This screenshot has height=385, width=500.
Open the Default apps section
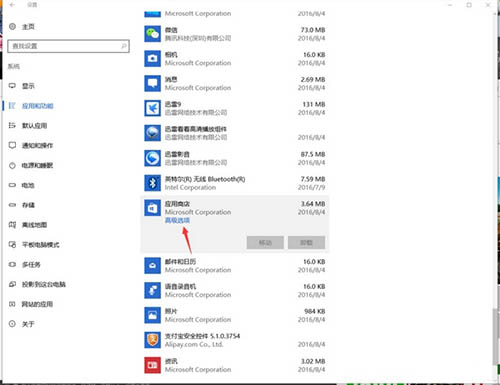(x=34, y=126)
